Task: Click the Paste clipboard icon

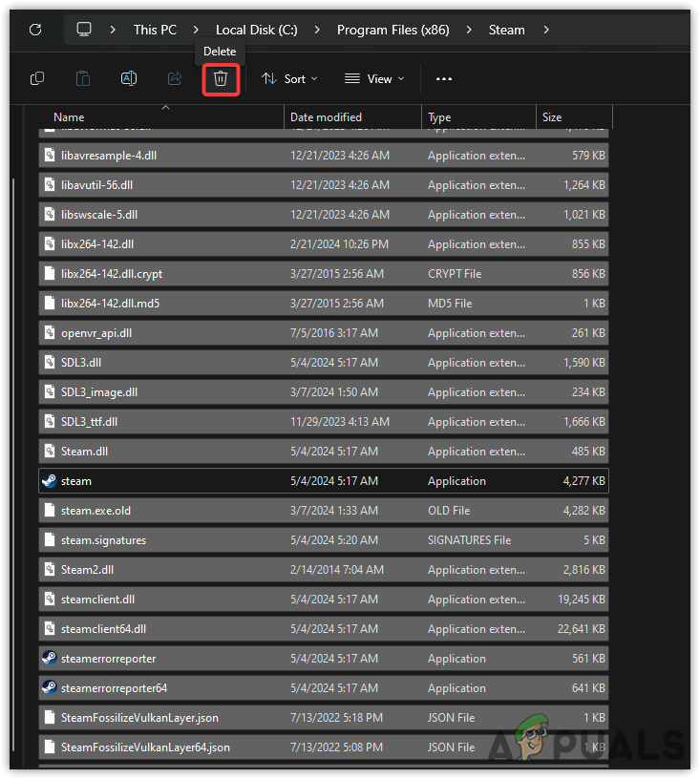Action: pos(83,78)
